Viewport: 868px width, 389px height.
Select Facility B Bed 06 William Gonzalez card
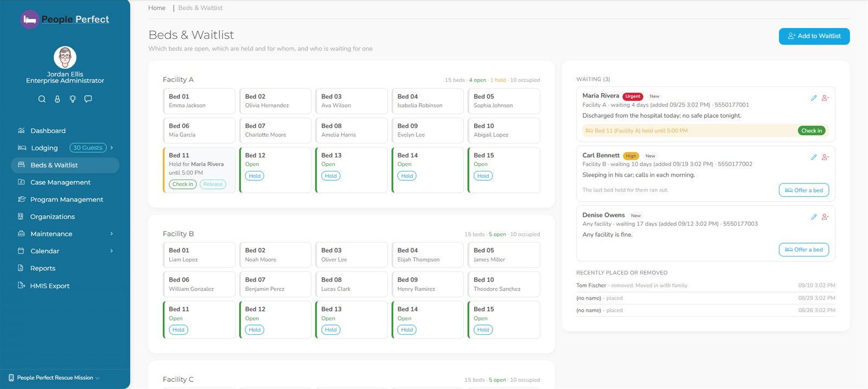point(199,284)
